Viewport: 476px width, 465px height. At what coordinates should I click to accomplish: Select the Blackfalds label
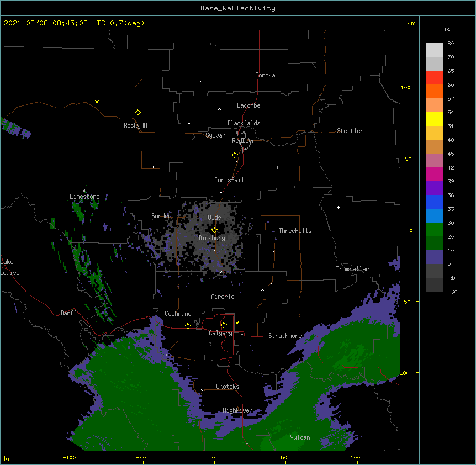pos(244,123)
